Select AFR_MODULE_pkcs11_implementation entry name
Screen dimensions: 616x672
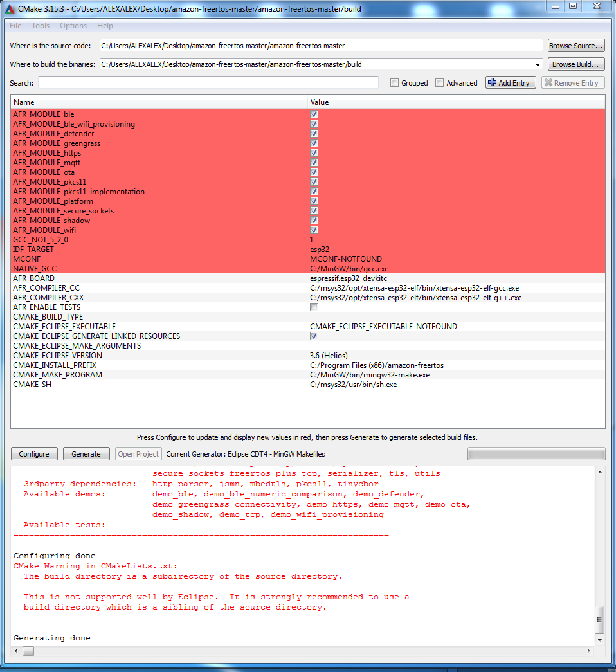(x=79, y=192)
